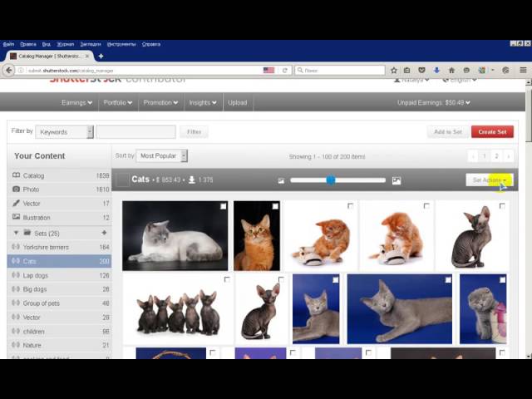Select all Cats items checkbox in header
Viewport: 532px width, 399px height.
click(x=122, y=180)
